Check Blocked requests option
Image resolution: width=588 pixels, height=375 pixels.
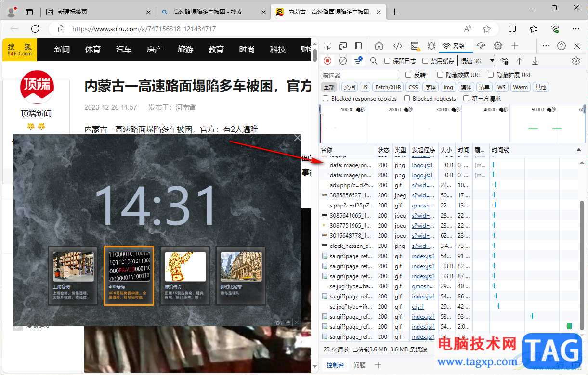[x=407, y=98]
